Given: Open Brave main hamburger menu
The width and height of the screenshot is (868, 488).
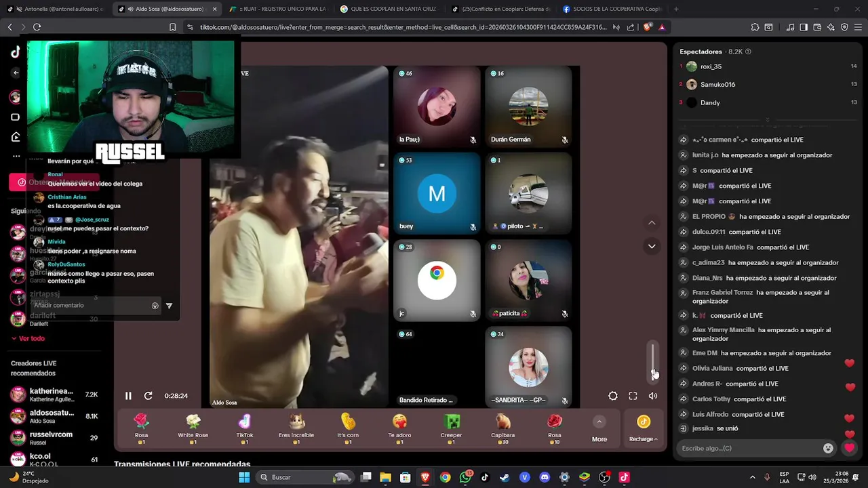Looking at the screenshot, I should (858, 27).
